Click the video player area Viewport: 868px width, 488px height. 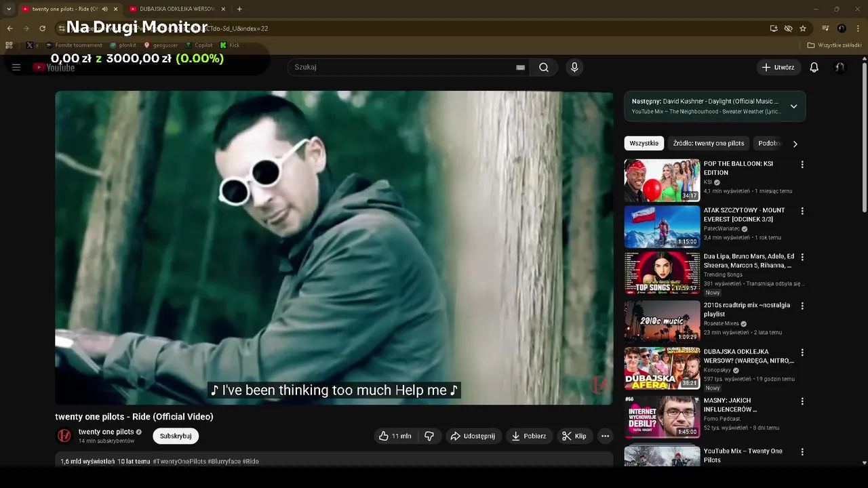pyautogui.click(x=334, y=248)
